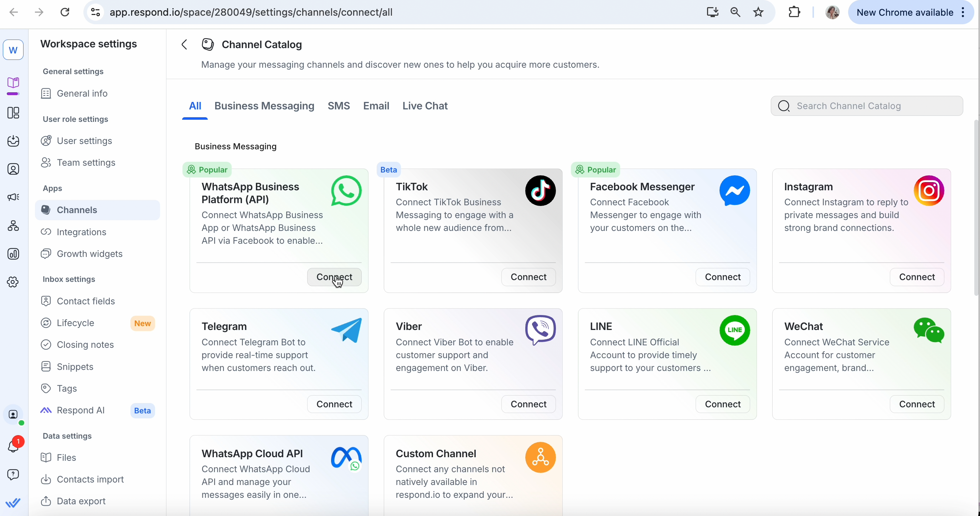This screenshot has height=516, width=980.
Task: Open the settings gear in left rail
Action: click(14, 282)
